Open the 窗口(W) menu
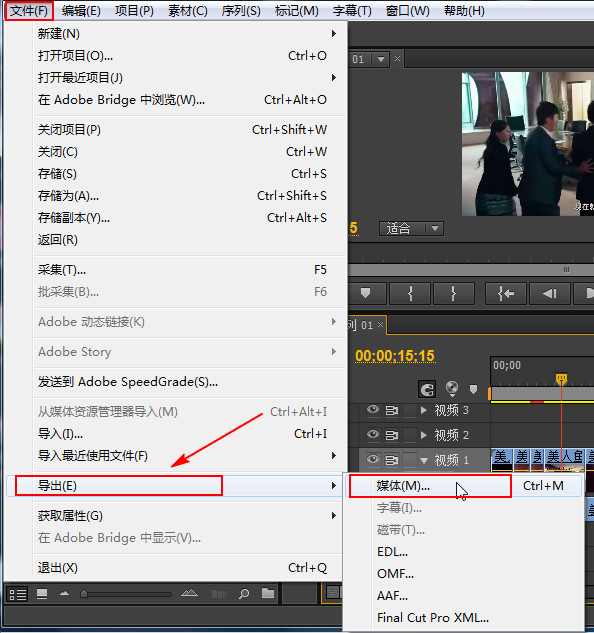 pos(407,10)
